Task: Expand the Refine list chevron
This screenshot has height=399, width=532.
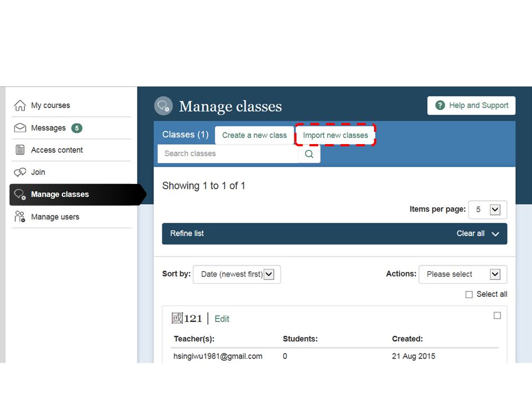Action: click(x=495, y=234)
